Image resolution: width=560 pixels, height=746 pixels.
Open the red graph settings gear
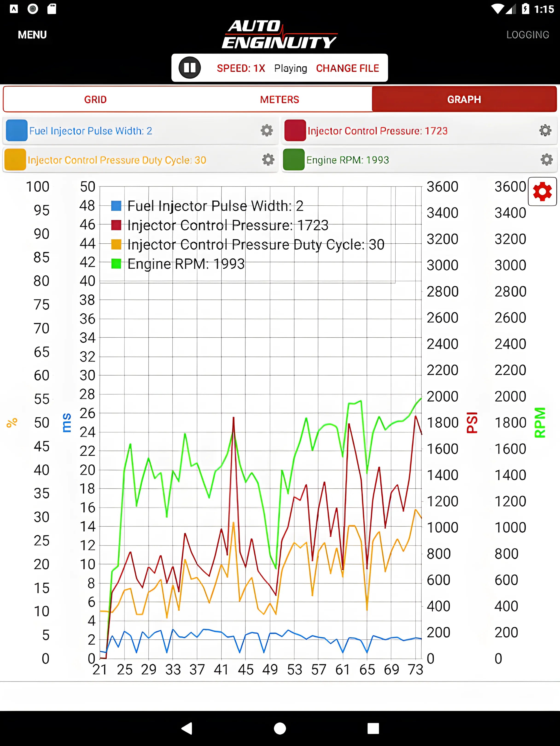542,192
